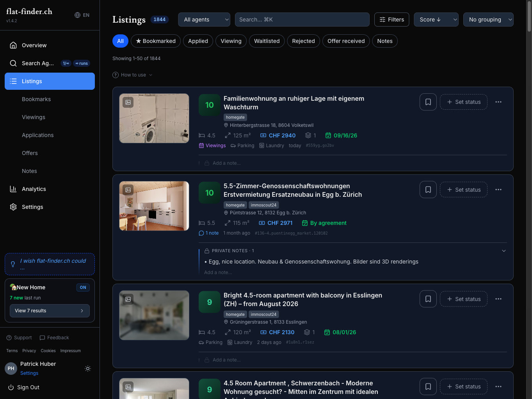The width and height of the screenshot is (532, 399).
Task: Open user Settings link under Patrick Huber
Action: tap(29, 373)
